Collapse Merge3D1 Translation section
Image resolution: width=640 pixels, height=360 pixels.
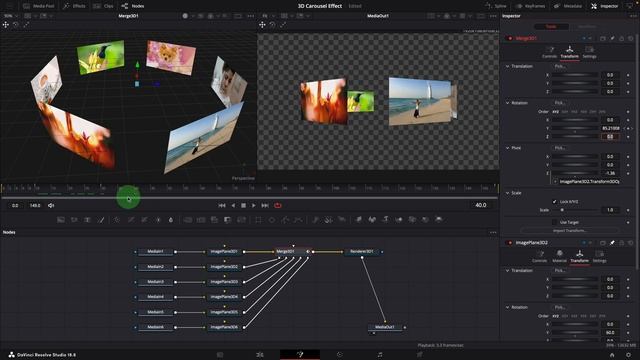tap(507, 66)
